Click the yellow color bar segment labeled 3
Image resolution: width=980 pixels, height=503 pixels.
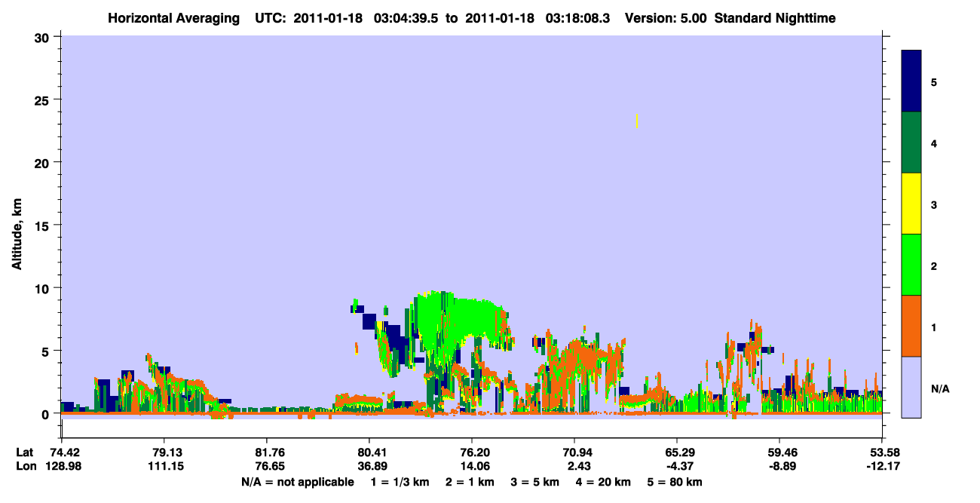pos(911,204)
